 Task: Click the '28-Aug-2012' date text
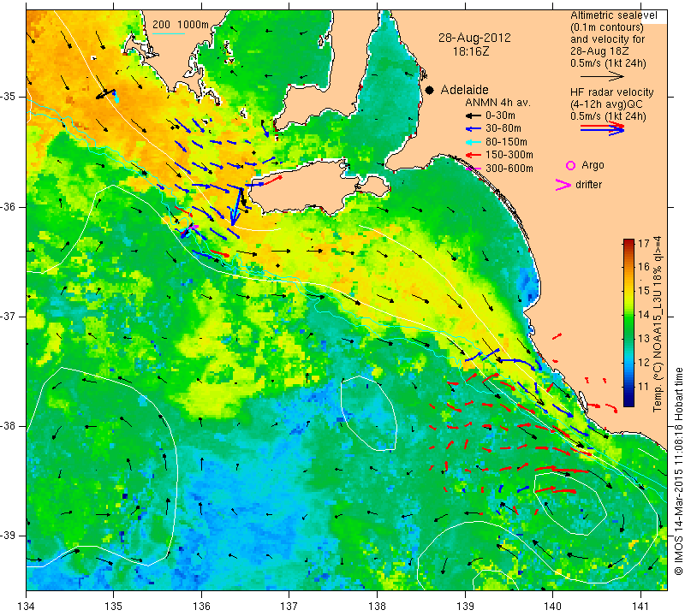(474, 38)
